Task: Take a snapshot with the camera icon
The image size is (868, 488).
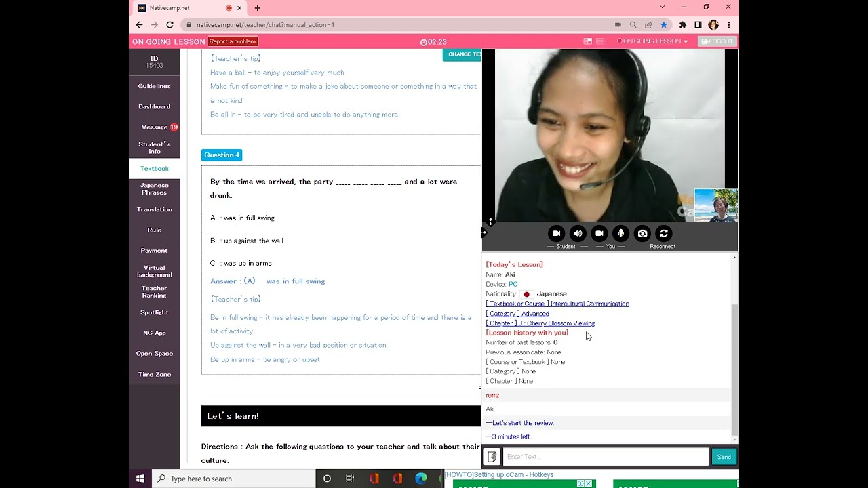Action: tap(642, 233)
